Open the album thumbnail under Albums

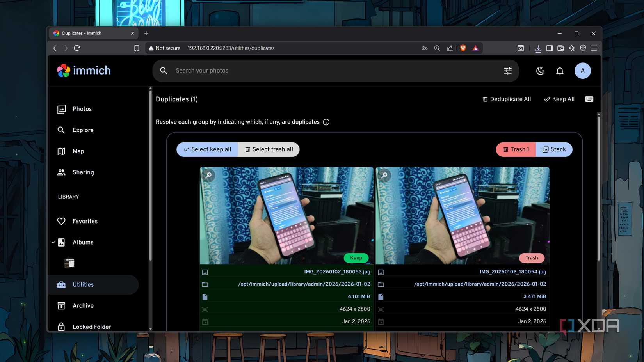(69, 263)
